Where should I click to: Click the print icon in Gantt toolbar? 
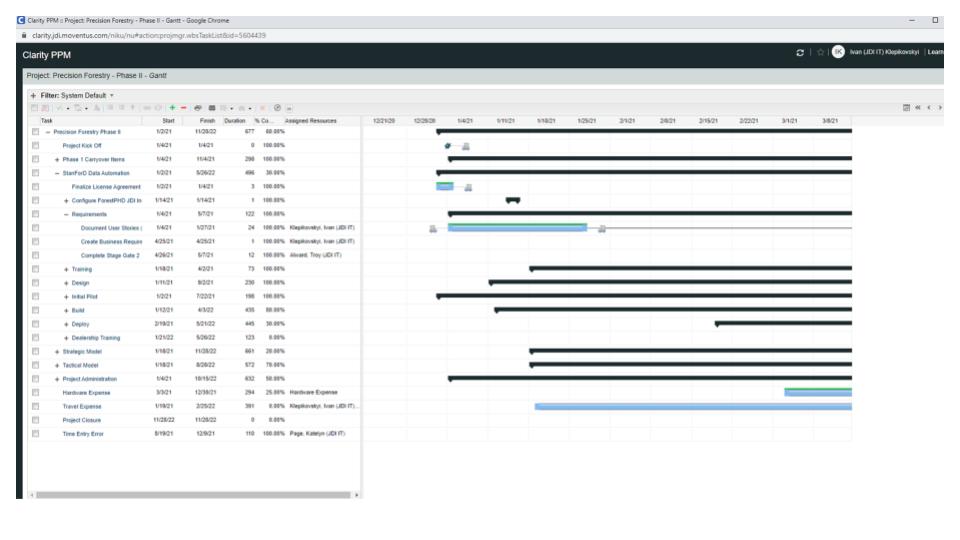pyautogui.click(x=198, y=108)
